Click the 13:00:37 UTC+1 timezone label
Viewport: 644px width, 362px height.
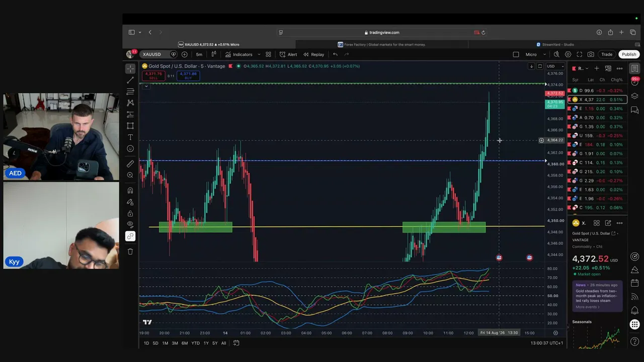tap(546, 343)
